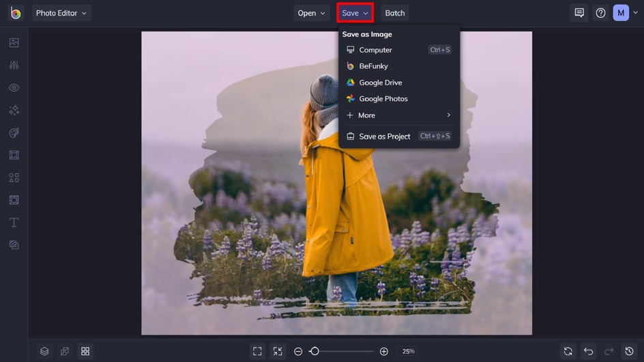Toggle fit-to-screen view icon
The height and width of the screenshot is (362, 644).
click(278, 351)
